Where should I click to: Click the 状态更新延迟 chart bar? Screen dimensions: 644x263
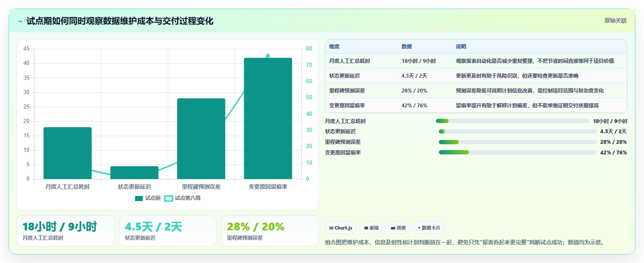(x=134, y=173)
